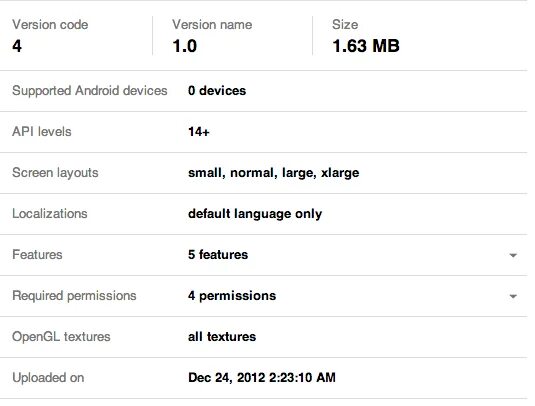Click the default language only text
The height and width of the screenshot is (406, 535).
(255, 214)
